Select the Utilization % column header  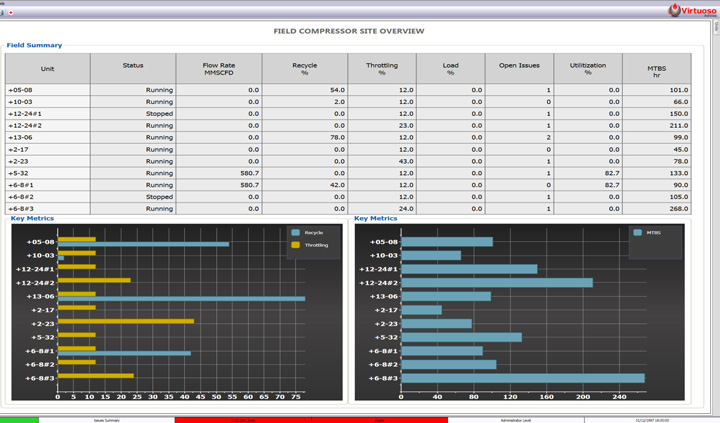[588, 69]
